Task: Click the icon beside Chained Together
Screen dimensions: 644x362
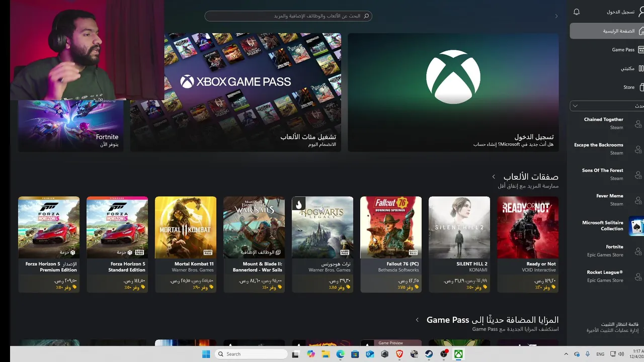Action: (x=638, y=124)
